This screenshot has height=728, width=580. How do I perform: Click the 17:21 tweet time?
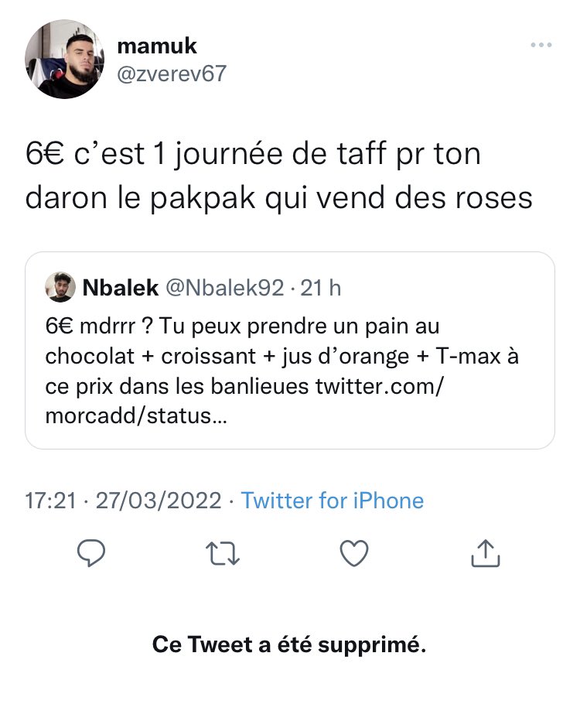(x=50, y=501)
